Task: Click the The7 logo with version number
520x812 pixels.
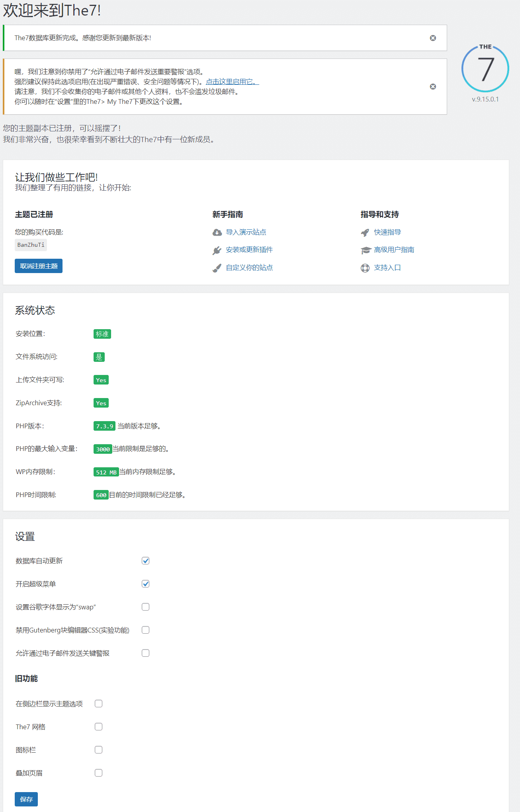Action: pos(485,73)
